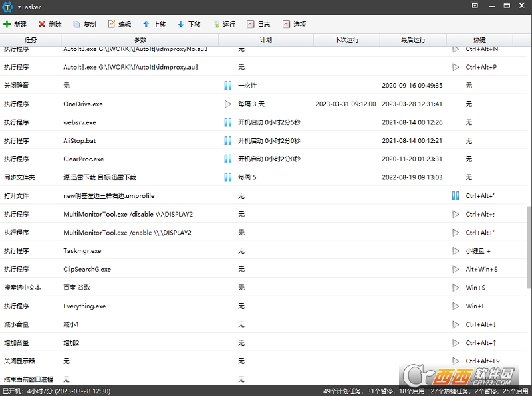Screen dimensions: 532x396
Task: Sort by the Task column header
Action: (x=31, y=40)
